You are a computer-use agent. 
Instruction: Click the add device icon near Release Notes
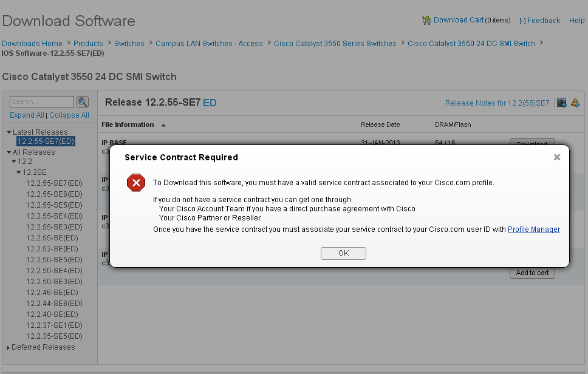point(561,103)
